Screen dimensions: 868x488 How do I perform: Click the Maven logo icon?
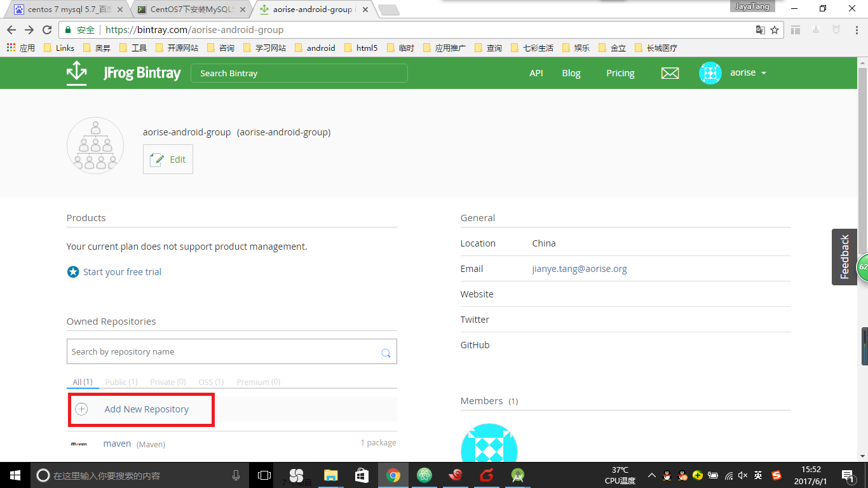point(79,444)
